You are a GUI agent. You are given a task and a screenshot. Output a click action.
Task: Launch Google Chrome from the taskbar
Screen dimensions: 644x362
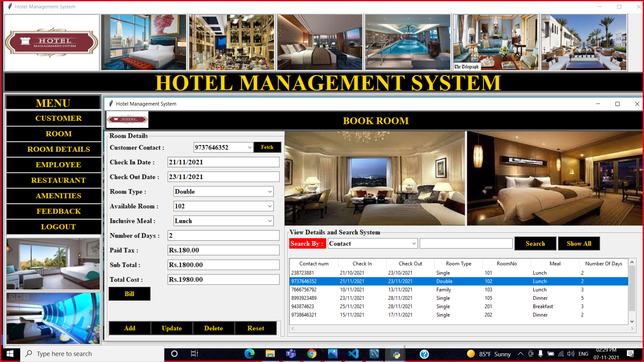pyautogui.click(x=312, y=354)
